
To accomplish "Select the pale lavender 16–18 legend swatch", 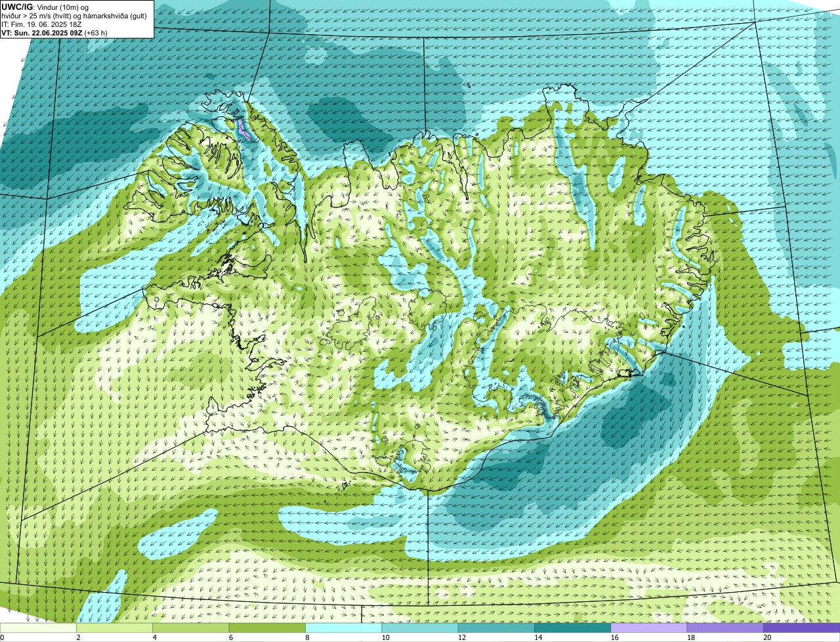I will (x=649, y=628).
